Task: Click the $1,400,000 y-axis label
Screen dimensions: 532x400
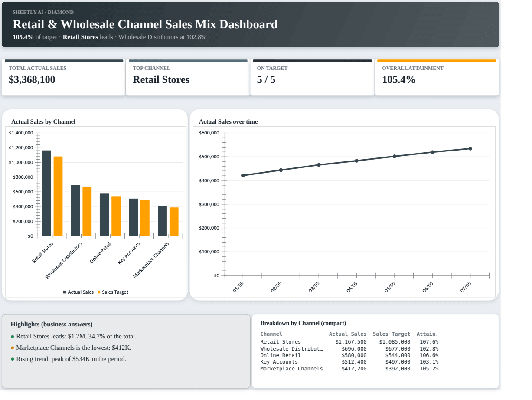Action: tap(21, 133)
